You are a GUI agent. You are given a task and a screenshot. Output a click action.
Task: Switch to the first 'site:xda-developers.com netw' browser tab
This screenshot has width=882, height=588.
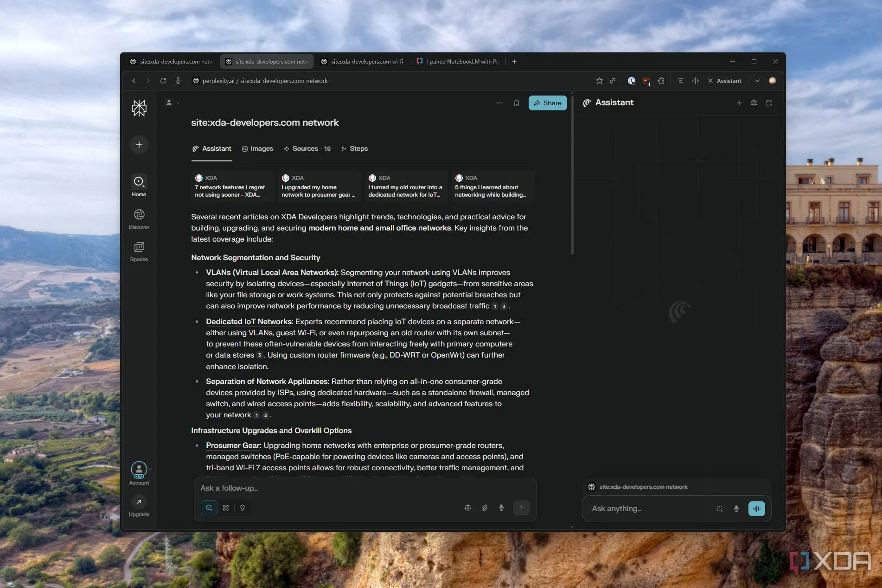point(172,62)
